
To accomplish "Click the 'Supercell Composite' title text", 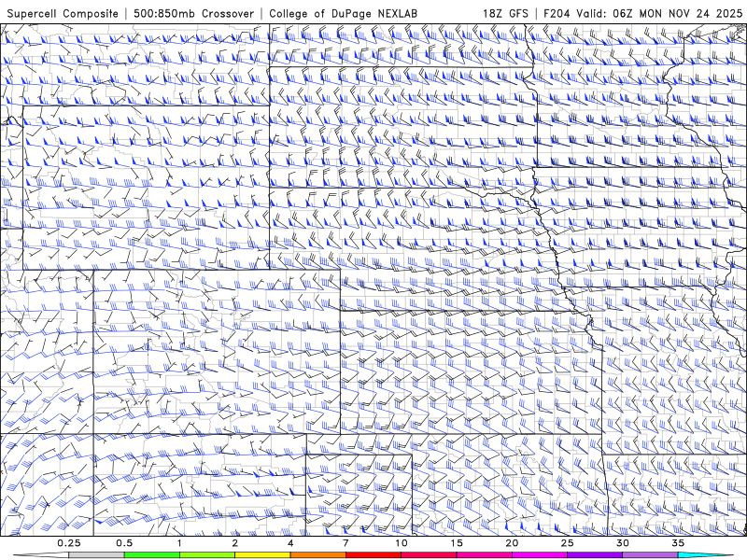I will tap(63, 13).
